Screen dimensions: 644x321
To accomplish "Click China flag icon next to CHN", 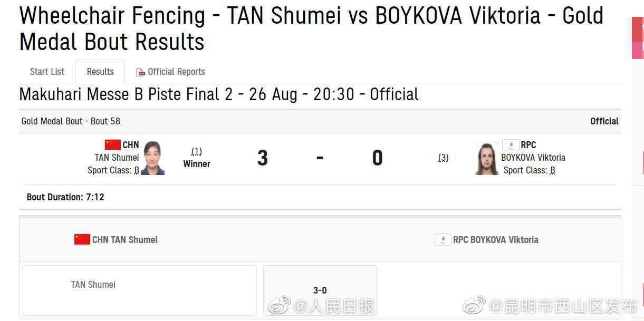I will (112, 145).
